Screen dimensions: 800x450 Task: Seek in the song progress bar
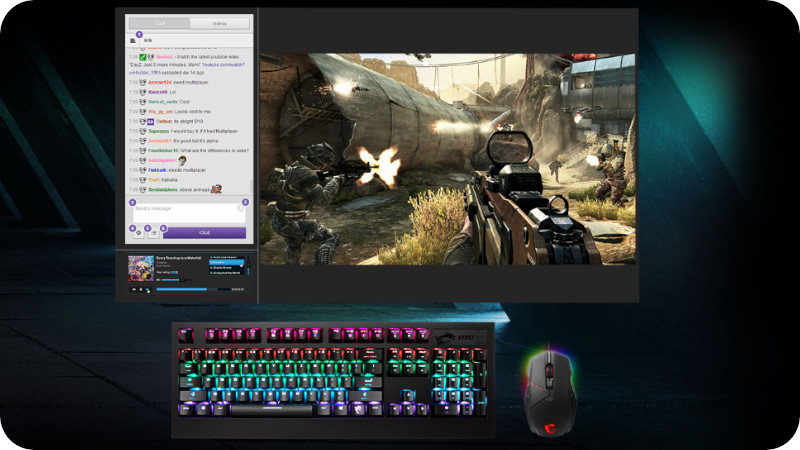point(193,289)
